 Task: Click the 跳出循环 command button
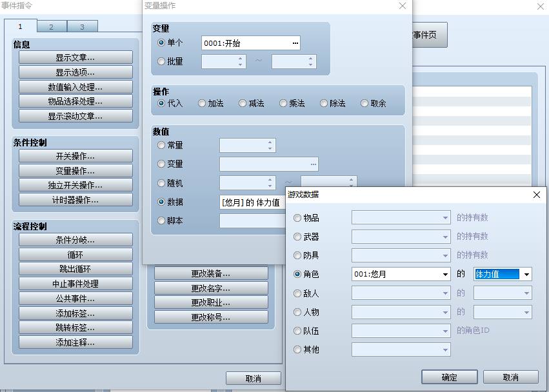pyautogui.click(x=75, y=269)
